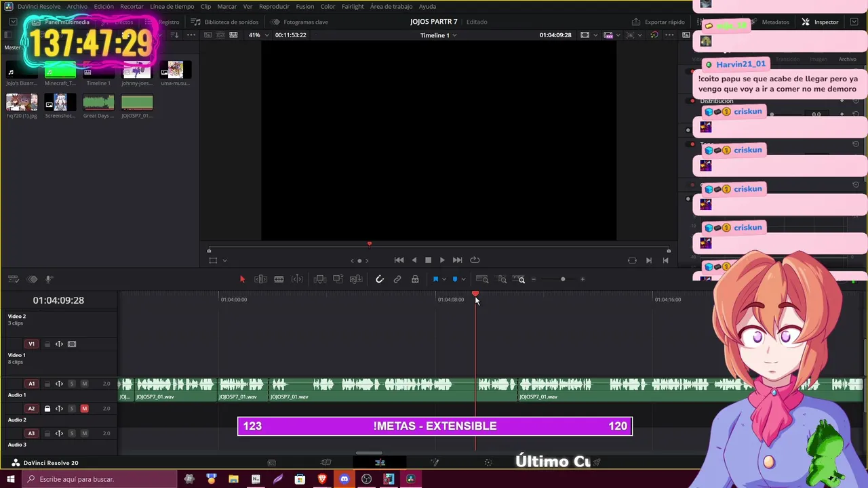Viewport: 868px width, 488px height.
Task: Add a blue flag to the clip
Action: click(x=435, y=279)
